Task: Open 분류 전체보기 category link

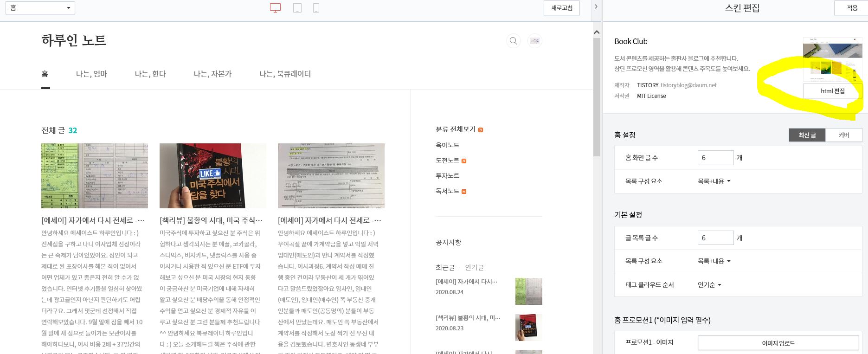Action: coord(456,129)
